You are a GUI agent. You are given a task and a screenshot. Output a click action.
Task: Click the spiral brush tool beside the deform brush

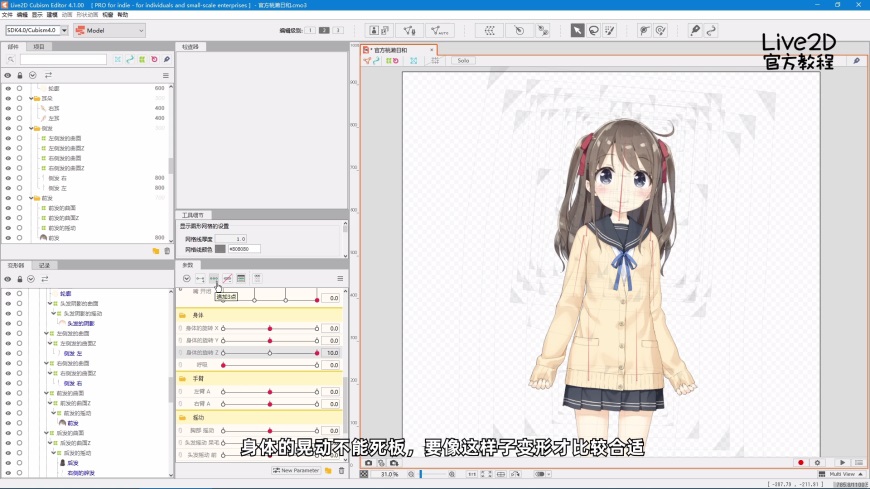660,31
